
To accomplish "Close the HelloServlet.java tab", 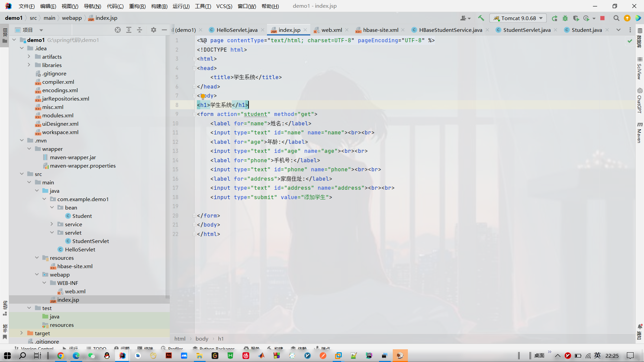I will point(263,30).
